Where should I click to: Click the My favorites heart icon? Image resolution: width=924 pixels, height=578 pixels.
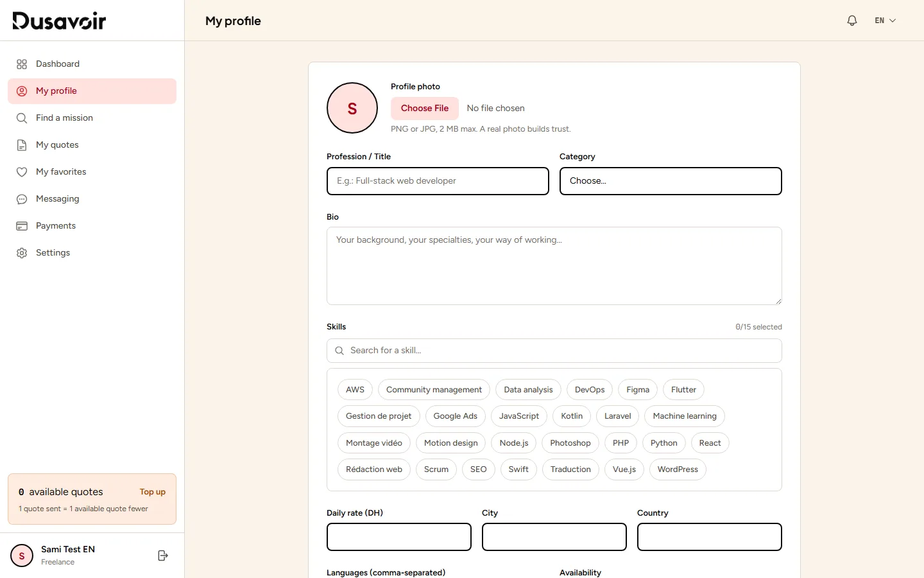click(x=22, y=172)
